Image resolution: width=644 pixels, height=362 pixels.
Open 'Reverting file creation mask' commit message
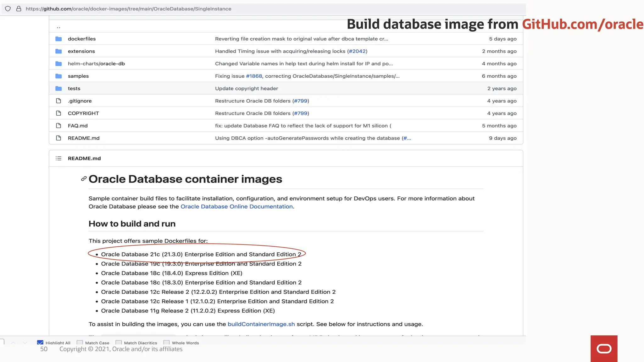(x=302, y=39)
